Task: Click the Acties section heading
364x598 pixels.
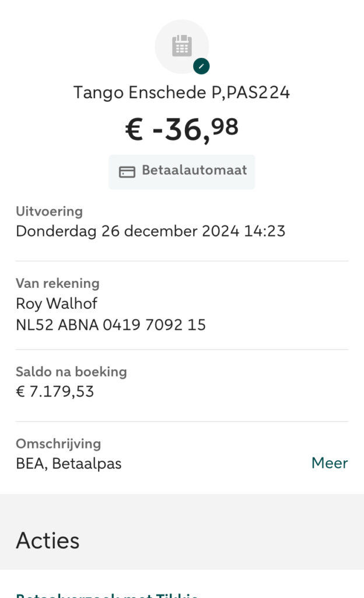Action: [48, 540]
